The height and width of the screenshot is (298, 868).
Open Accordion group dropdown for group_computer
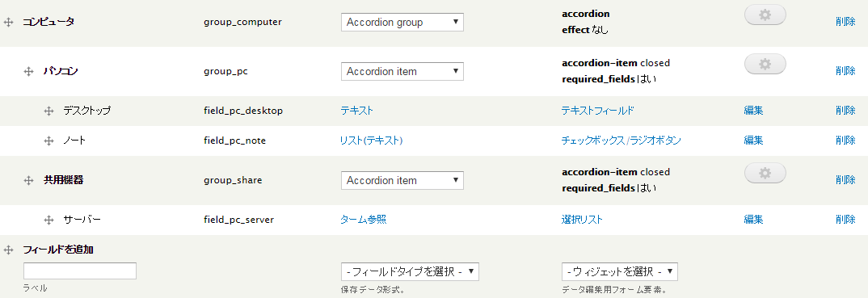tap(402, 22)
